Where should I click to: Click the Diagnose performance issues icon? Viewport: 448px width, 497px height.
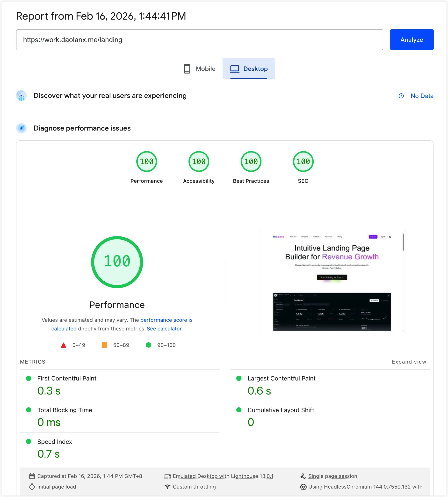22,128
